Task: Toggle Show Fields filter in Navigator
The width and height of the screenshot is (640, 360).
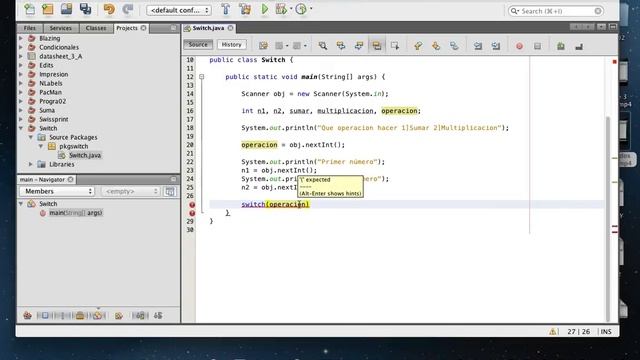Action: (45, 316)
